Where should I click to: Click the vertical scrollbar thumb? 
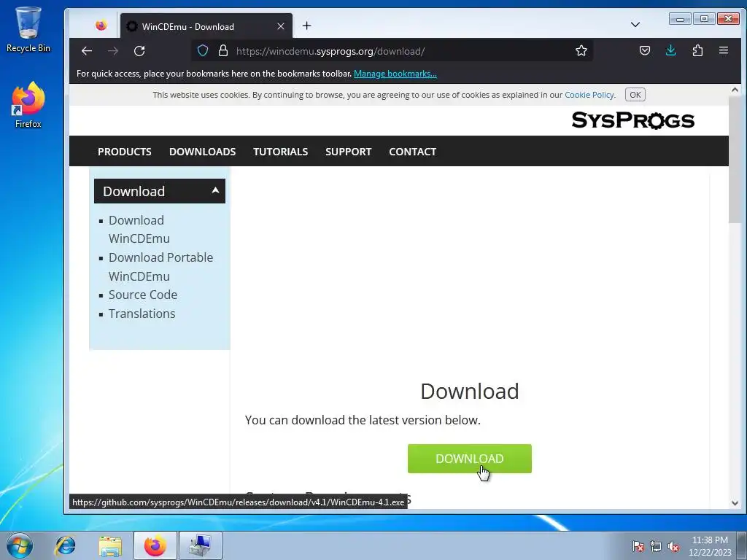[x=735, y=158]
